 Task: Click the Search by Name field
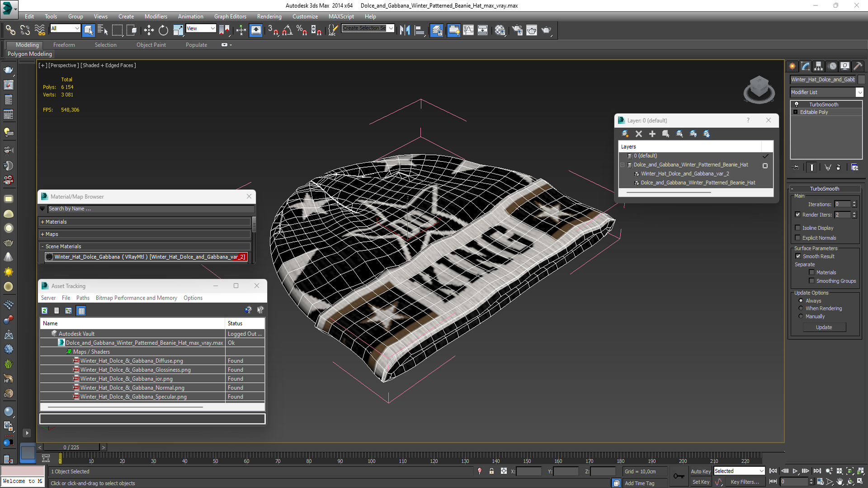click(x=149, y=209)
